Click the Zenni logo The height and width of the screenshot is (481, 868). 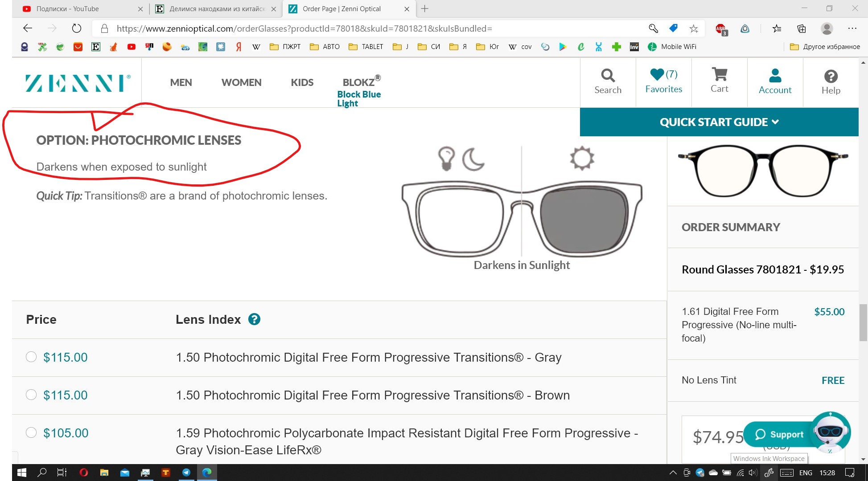point(78,83)
